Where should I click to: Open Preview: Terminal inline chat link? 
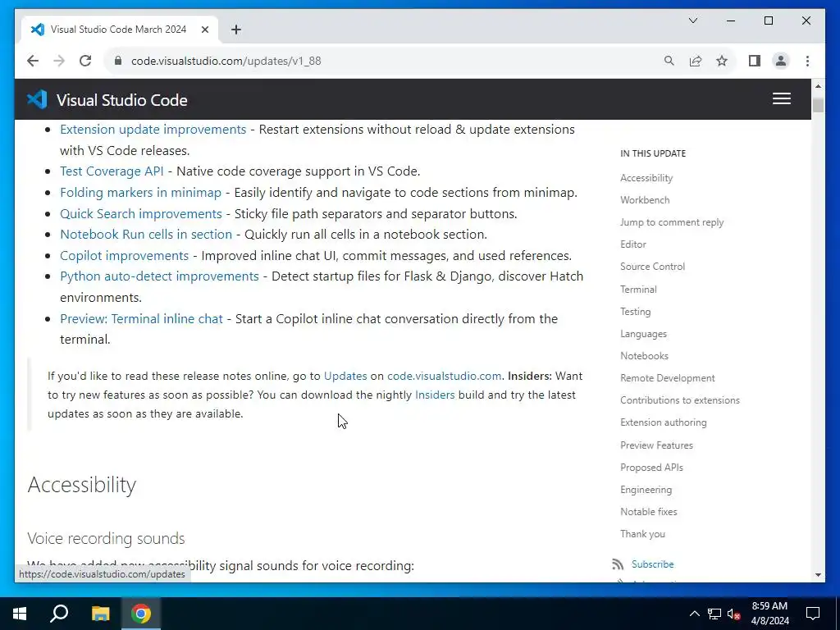(141, 318)
